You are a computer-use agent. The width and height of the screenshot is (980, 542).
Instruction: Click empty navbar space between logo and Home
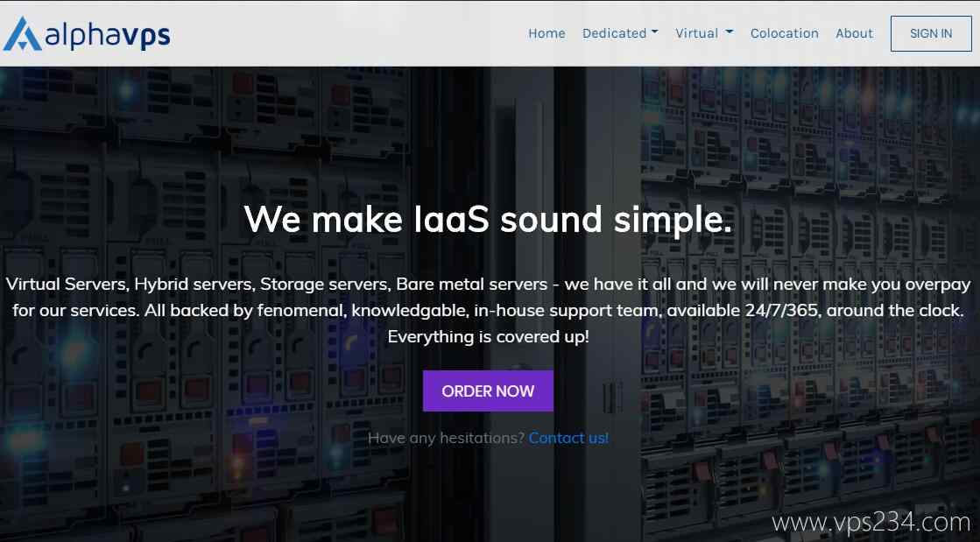point(350,33)
